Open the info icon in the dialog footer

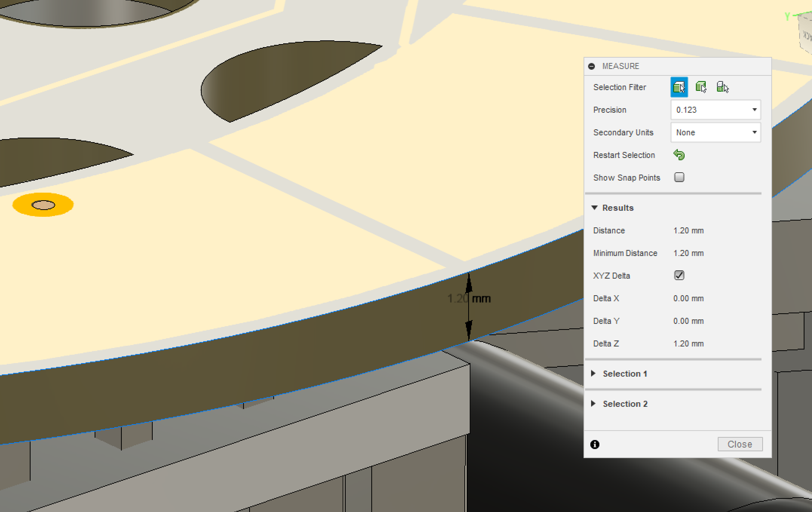coord(595,445)
